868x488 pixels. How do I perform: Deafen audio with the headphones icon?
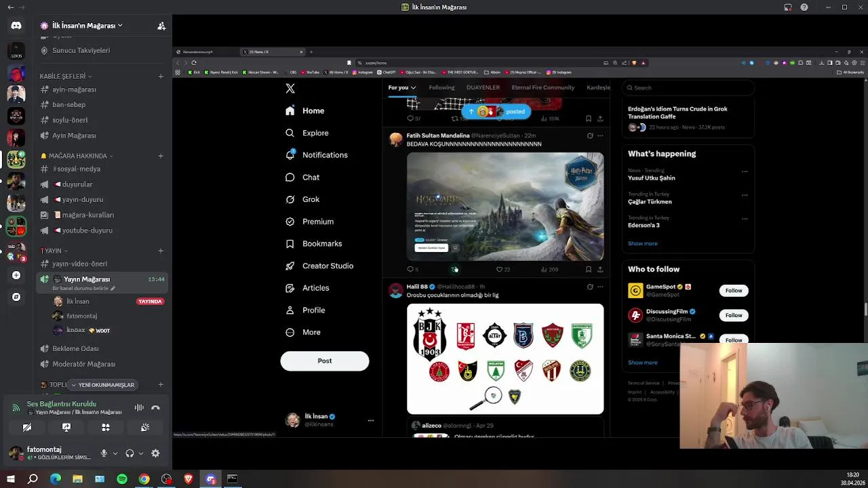tap(130, 453)
